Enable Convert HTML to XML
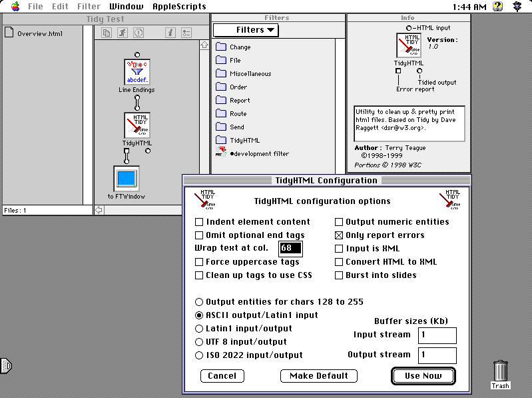 pyautogui.click(x=339, y=262)
